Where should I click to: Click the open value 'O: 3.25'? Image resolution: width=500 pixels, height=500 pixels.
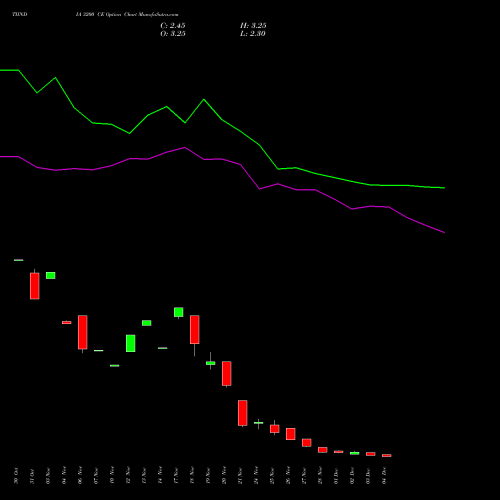click(173, 34)
